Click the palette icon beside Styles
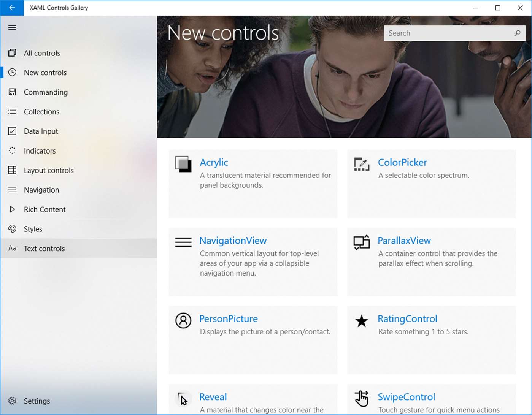This screenshot has height=415, width=532. 12,229
